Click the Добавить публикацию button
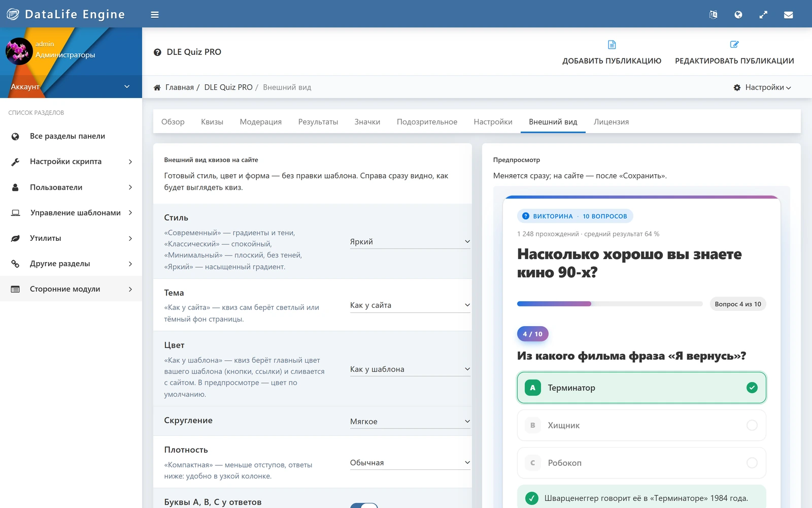The height and width of the screenshot is (508, 812). (x=612, y=53)
